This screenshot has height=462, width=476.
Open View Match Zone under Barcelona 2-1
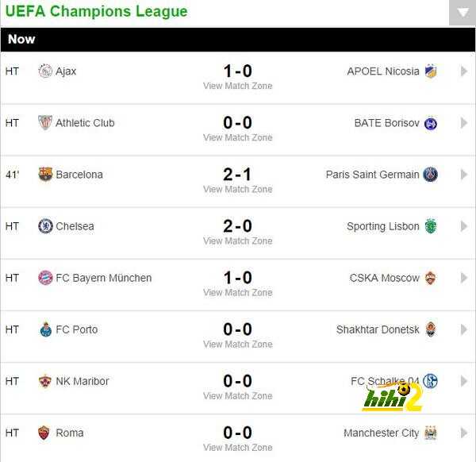point(238,189)
